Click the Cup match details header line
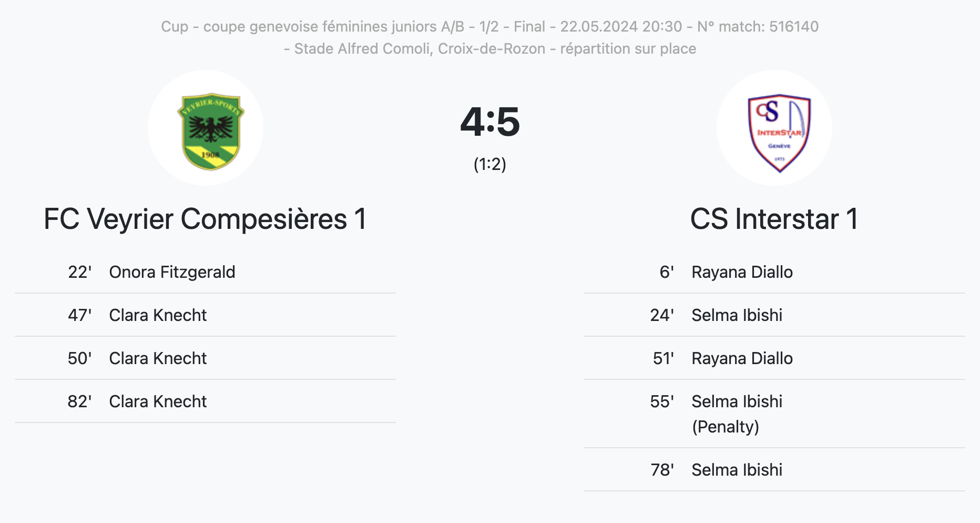 (x=489, y=26)
